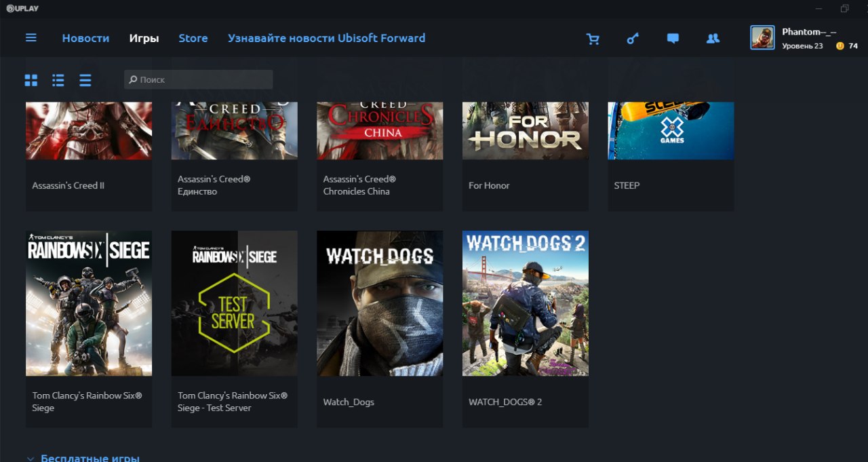Click the Uplay logo

click(x=22, y=9)
